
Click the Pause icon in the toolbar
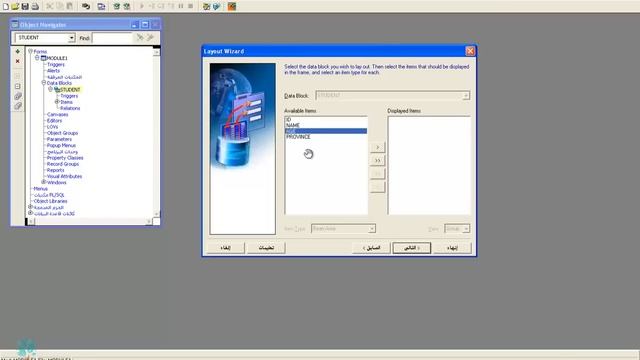[x=181, y=6]
